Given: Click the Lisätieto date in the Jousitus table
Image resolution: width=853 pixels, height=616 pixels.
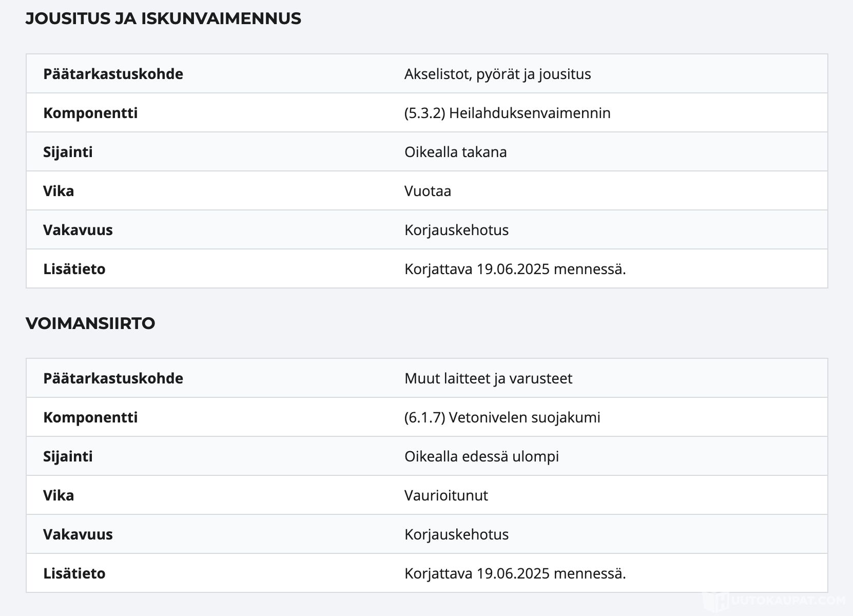Looking at the screenshot, I should click(x=515, y=269).
